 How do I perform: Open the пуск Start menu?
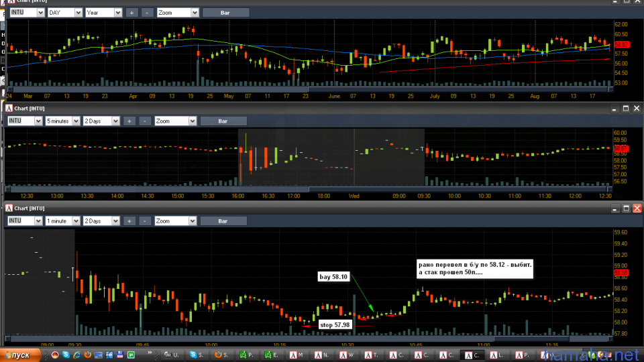coord(19,355)
